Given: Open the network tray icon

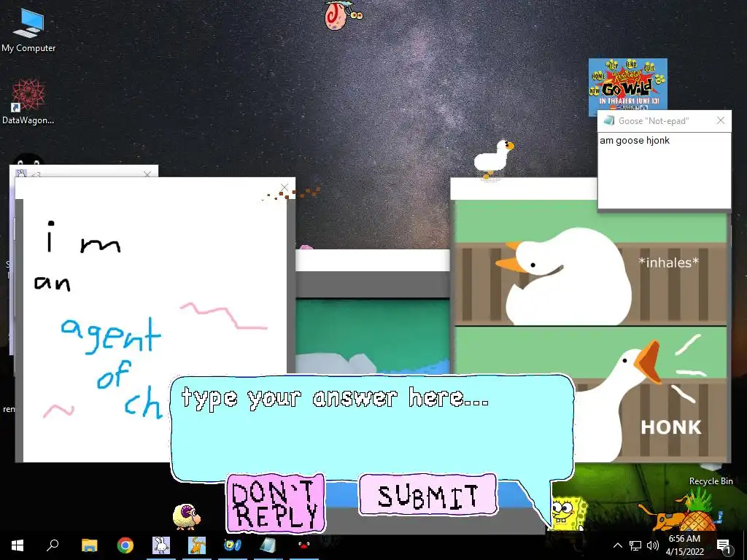Looking at the screenshot, I should [635, 545].
